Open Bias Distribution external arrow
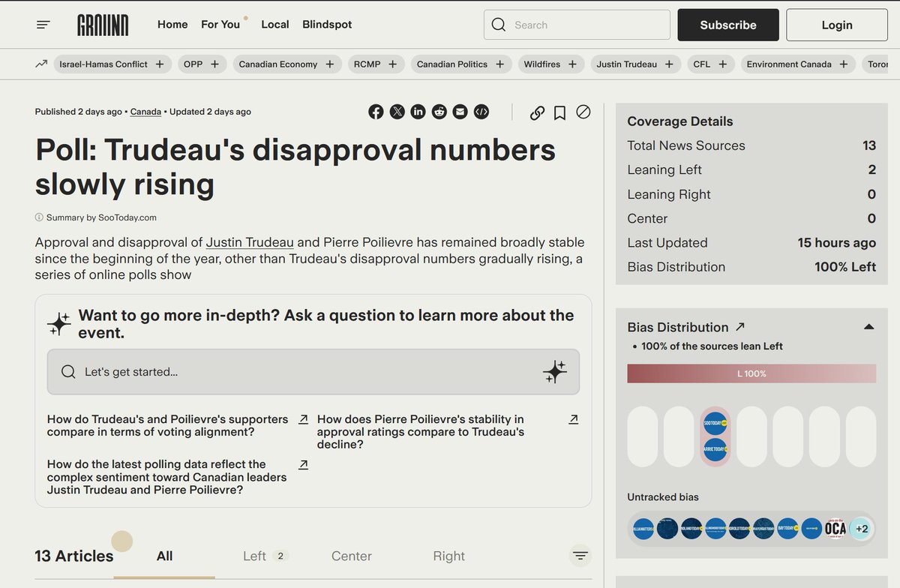The width and height of the screenshot is (900, 588). pos(740,326)
